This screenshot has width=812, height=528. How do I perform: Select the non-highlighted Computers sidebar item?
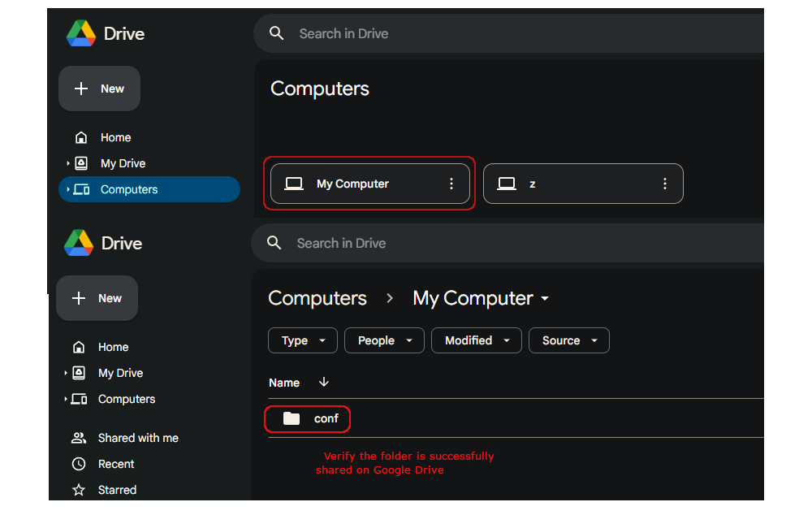[127, 399]
